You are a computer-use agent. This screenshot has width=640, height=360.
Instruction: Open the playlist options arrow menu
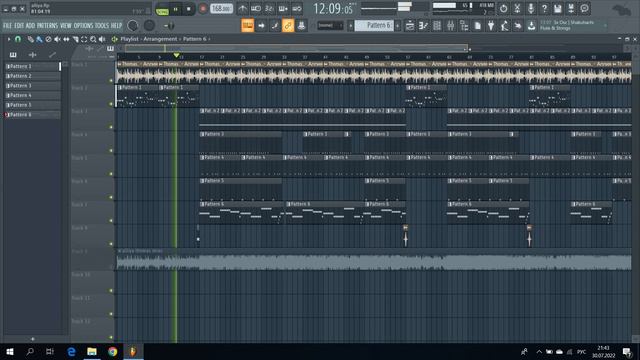click(x=9, y=39)
